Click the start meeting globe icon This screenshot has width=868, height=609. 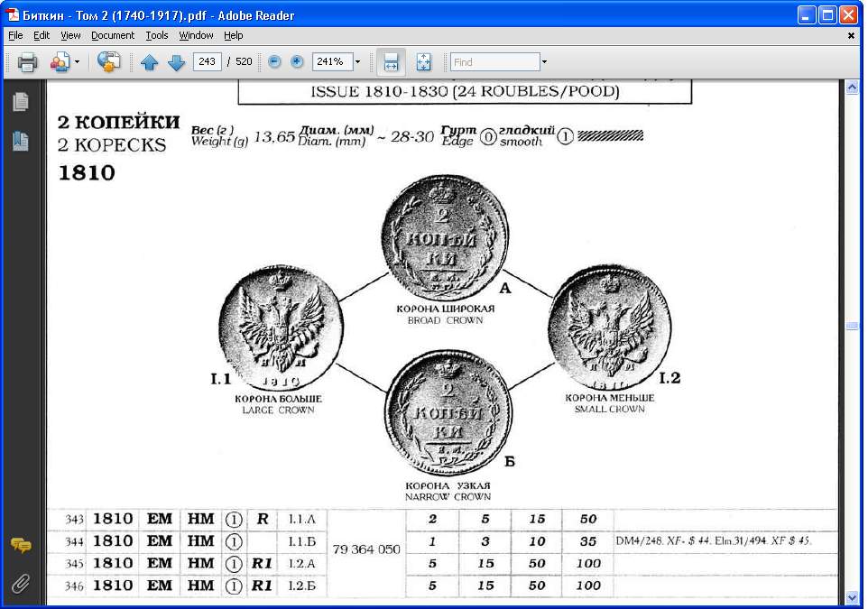pyautogui.click(x=108, y=61)
